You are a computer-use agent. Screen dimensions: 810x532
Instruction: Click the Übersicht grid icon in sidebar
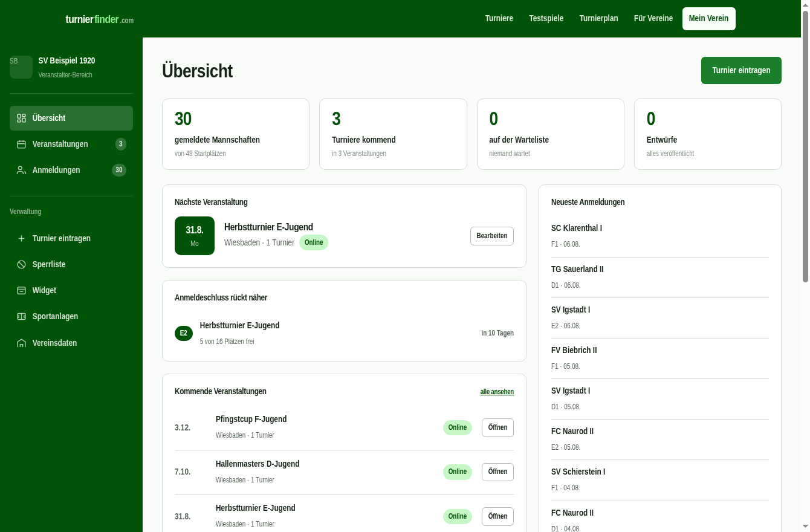(x=21, y=118)
